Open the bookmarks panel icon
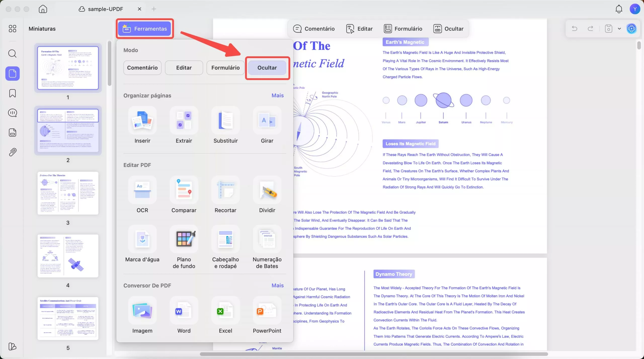The width and height of the screenshot is (644, 359). click(12, 93)
